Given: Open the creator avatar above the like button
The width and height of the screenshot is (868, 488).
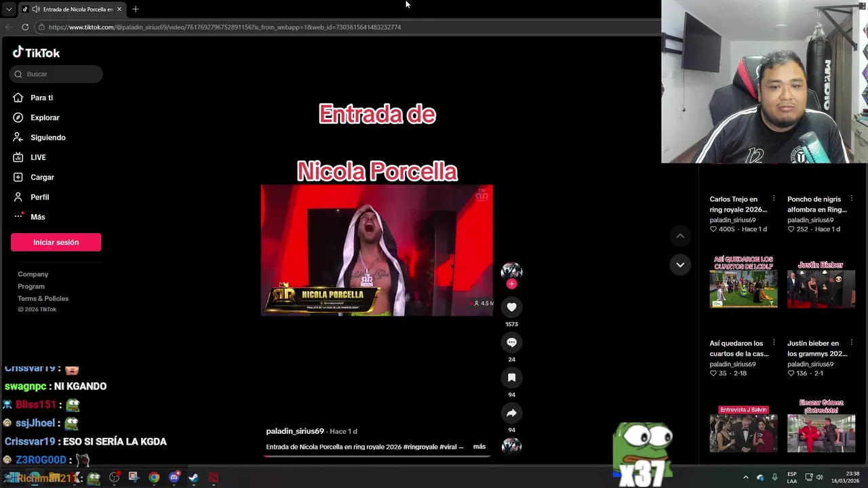Looking at the screenshot, I should pyautogui.click(x=511, y=271).
